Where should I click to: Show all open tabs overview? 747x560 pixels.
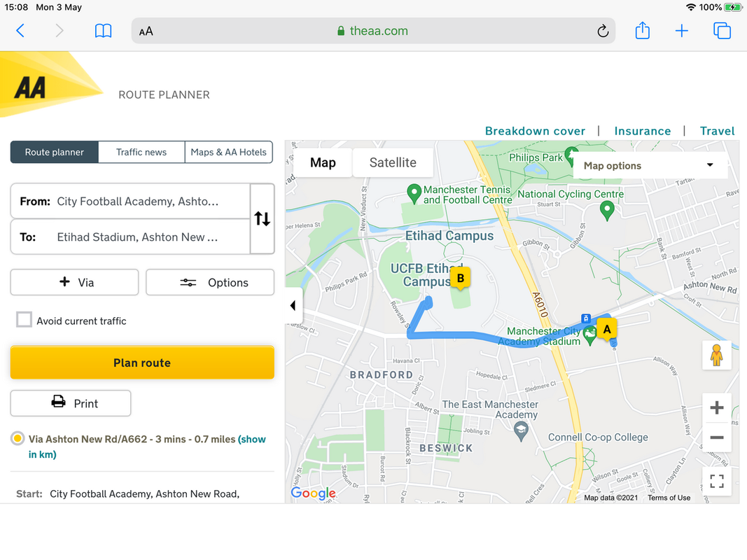(x=722, y=31)
